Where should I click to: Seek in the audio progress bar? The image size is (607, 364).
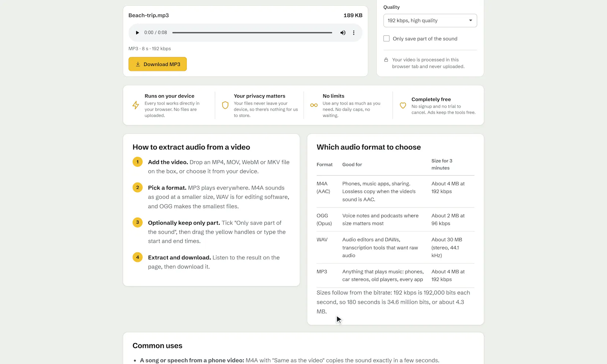(252, 33)
